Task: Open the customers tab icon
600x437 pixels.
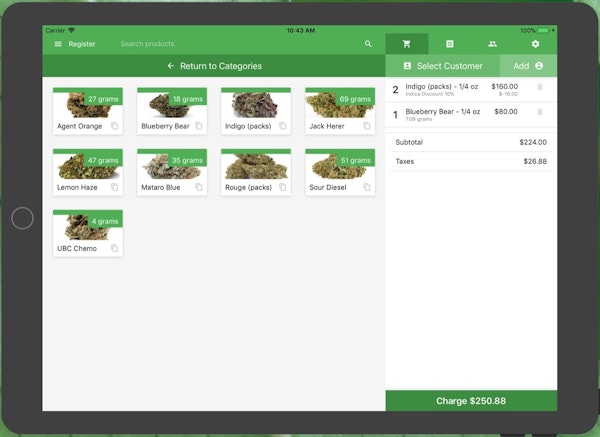Action: pos(492,44)
